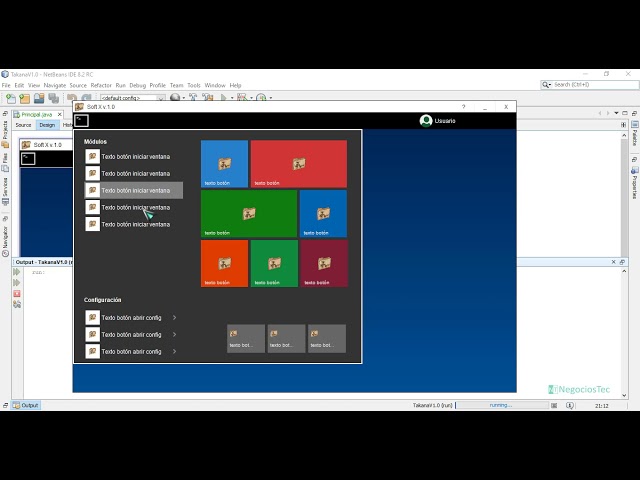Open the File menu
640x480 pixels.
(6, 85)
